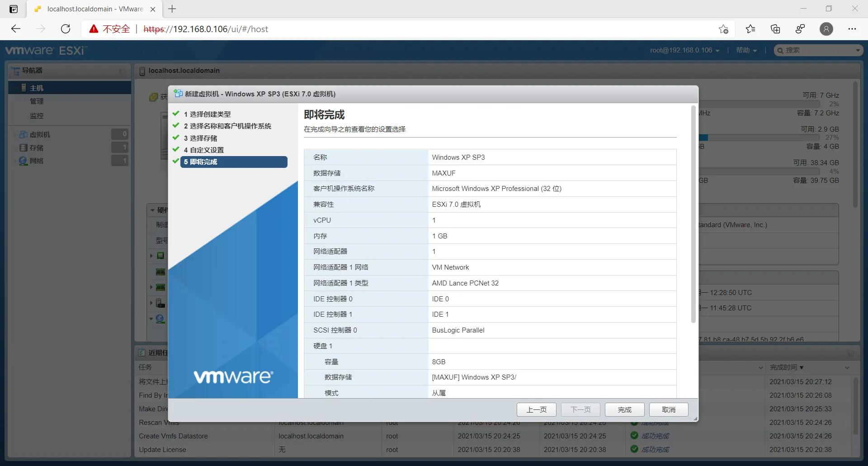
Task: Click the recent tasks panel scrollbar
Action: (855, 405)
